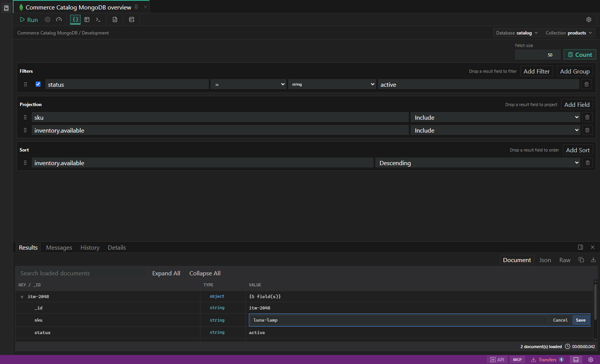Download results export icon
This screenshot has width=600, height=364.
click(x=593, y=260)
